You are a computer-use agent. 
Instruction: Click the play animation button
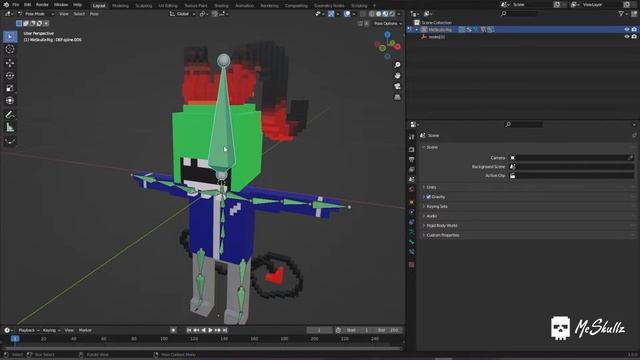[x=210, y=330]
